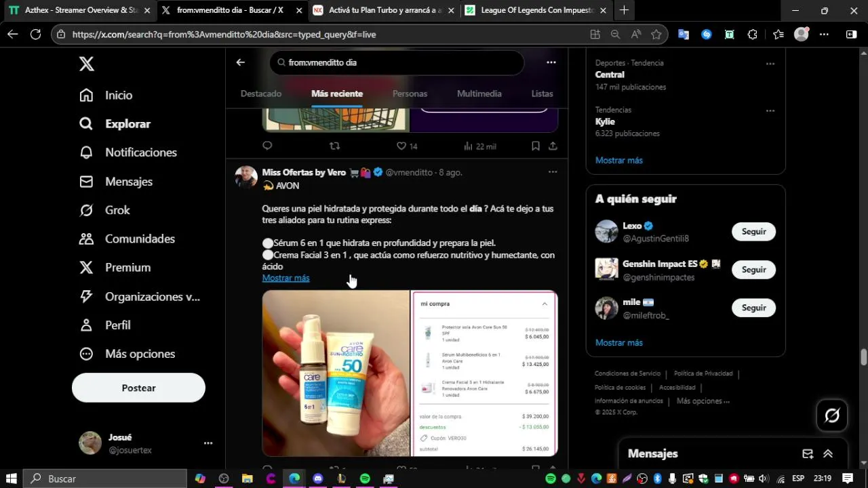Open Central trend options dots
This screenshot has height=488, width=868.
pos(770,64)
